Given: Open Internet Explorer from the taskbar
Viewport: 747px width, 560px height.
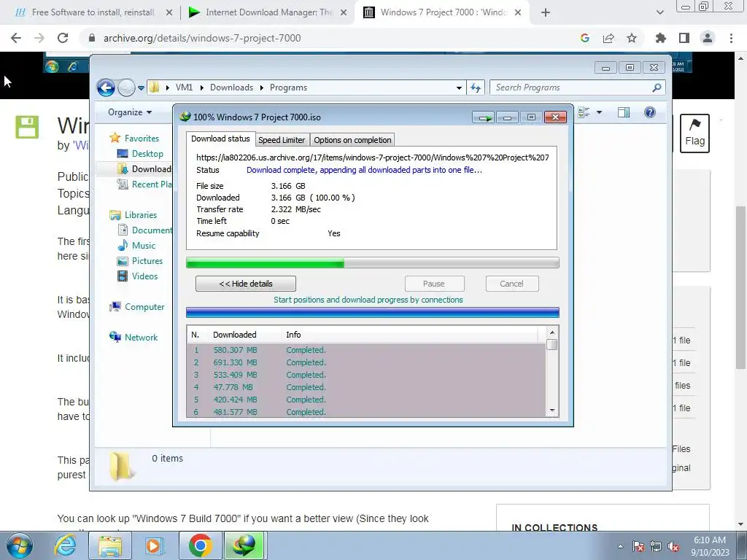Looking at the screenshot, I should 65,545.
